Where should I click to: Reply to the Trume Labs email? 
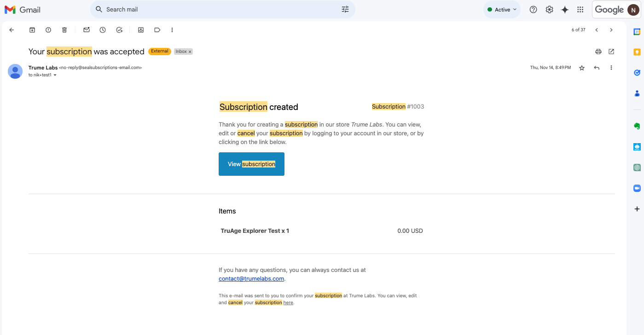click(597, 68)
